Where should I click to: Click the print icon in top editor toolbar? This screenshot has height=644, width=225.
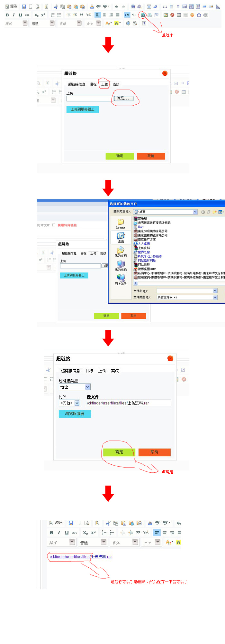pos(92,6)
